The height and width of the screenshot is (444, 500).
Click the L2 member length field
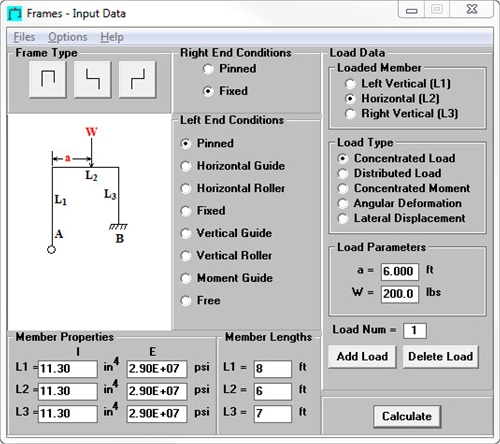click(x=273, y=391)
